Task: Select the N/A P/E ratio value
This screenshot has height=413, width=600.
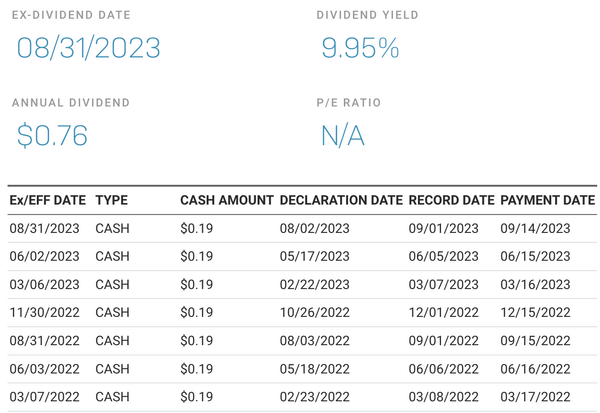Action: coord(342,135)
